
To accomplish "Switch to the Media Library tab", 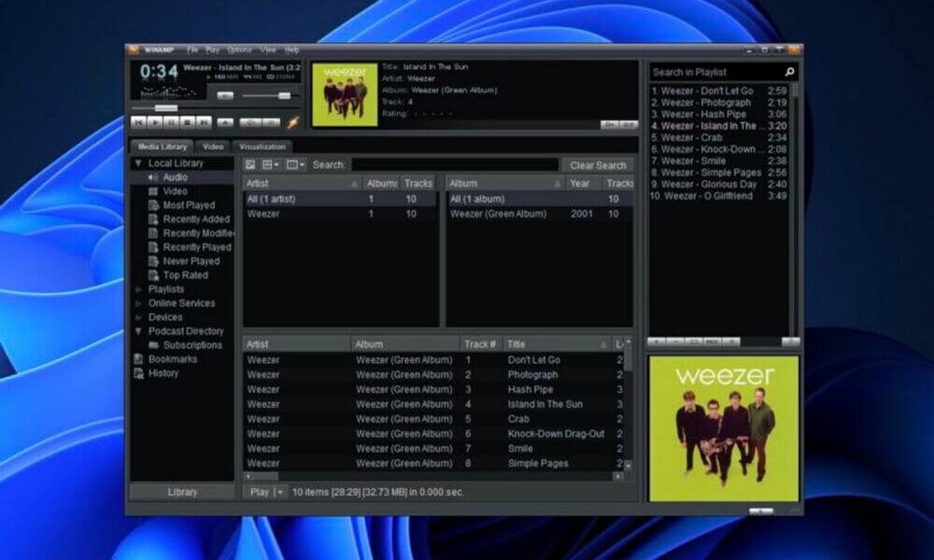I will pyautogui.click(x=162, y=147).
